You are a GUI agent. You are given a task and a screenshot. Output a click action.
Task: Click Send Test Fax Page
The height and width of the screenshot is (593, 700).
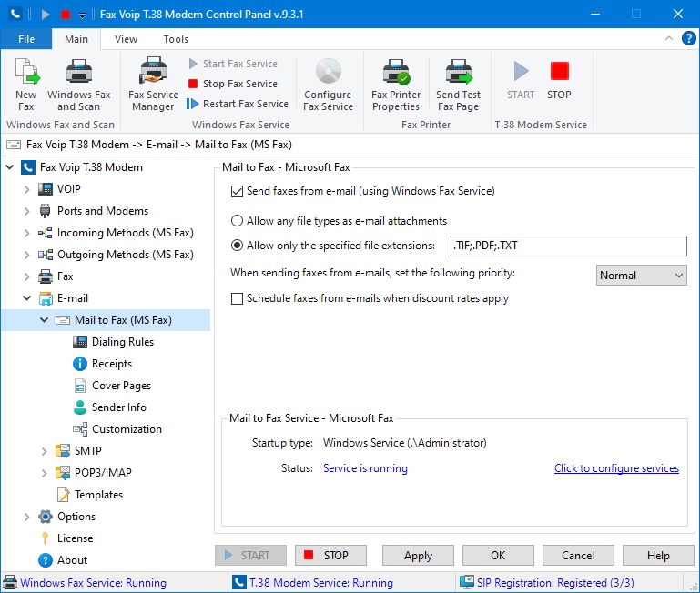point(459,85)
